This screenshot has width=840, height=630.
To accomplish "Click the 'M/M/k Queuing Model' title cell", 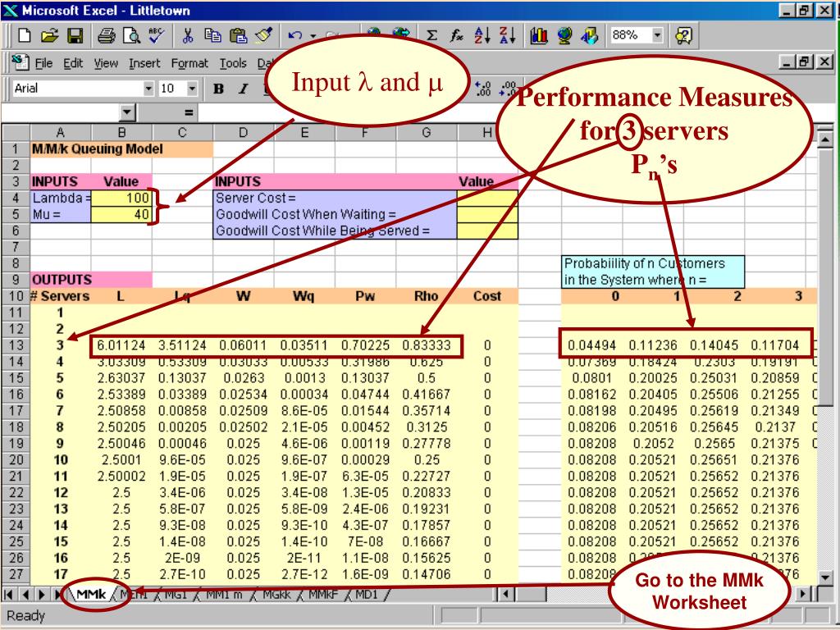I will point(121,149).
